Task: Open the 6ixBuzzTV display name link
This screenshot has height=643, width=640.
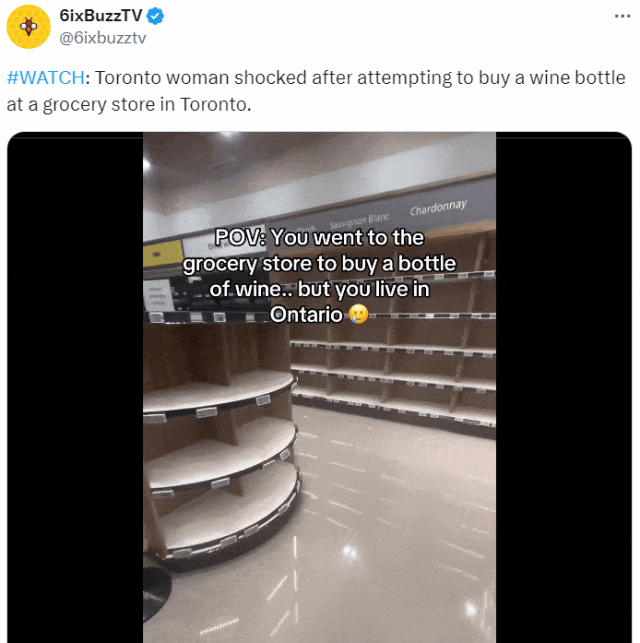Action: [100, 16]
